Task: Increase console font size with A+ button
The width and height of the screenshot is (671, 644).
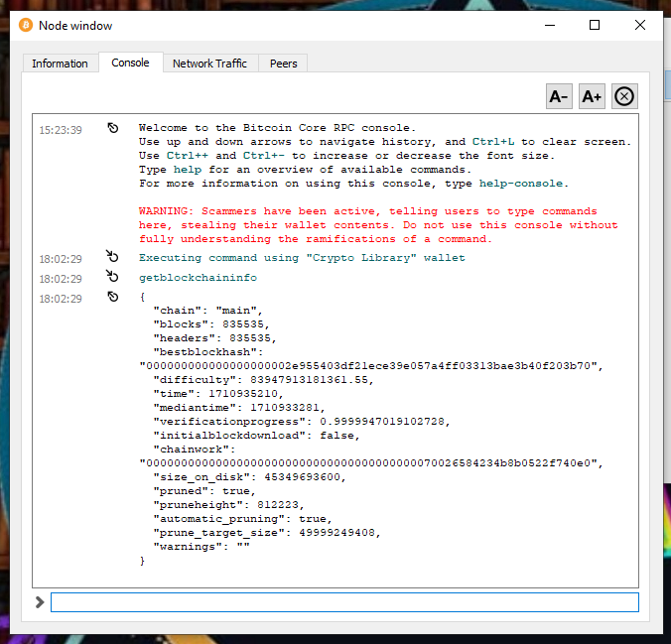Action: [x=592, y=96]
